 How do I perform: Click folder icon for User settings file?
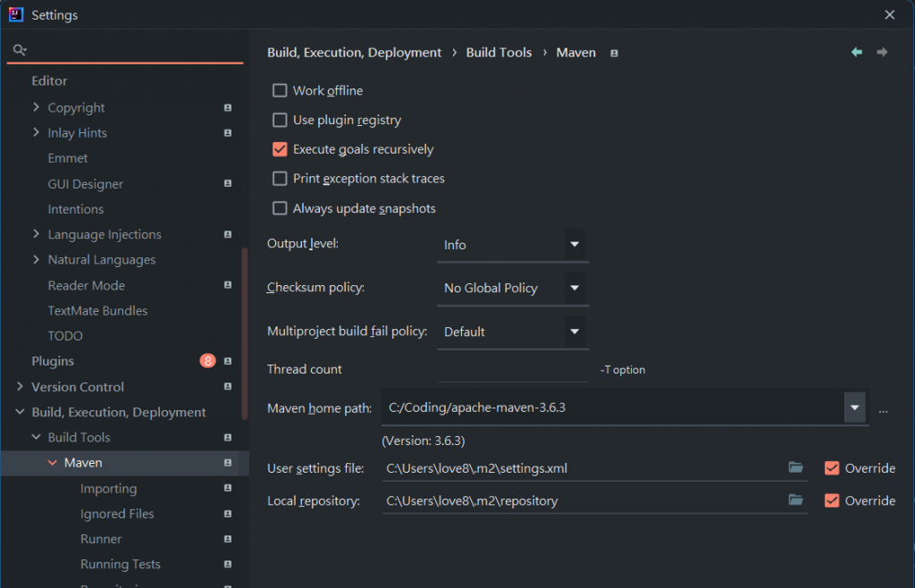coord(795,467)
